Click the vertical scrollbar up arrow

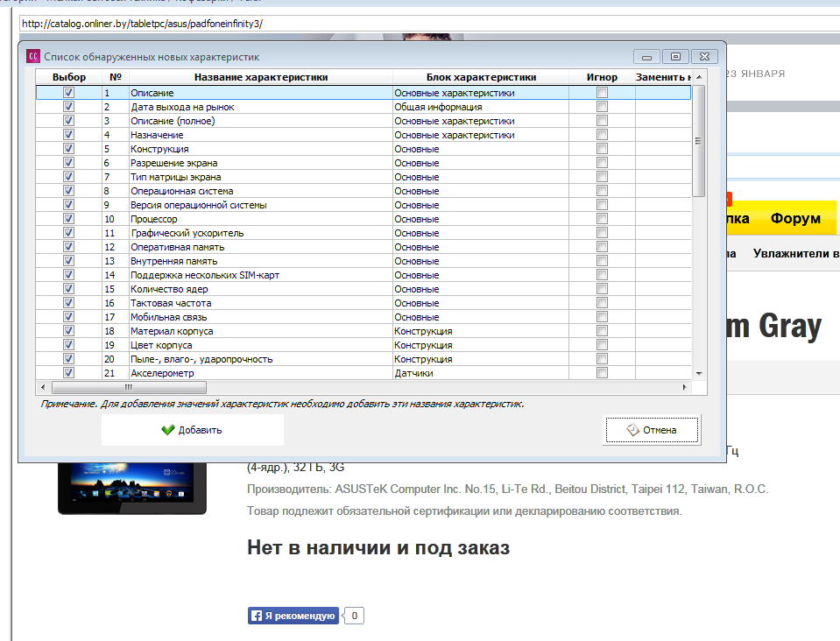point(699,77)
